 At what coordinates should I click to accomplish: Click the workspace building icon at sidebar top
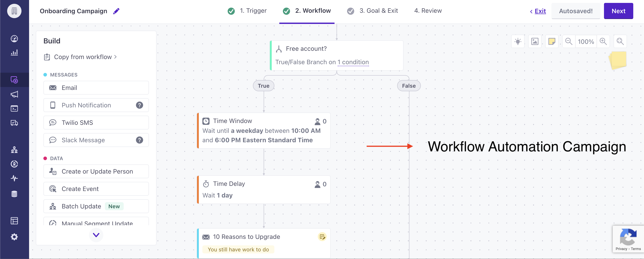tap(14, 11)
